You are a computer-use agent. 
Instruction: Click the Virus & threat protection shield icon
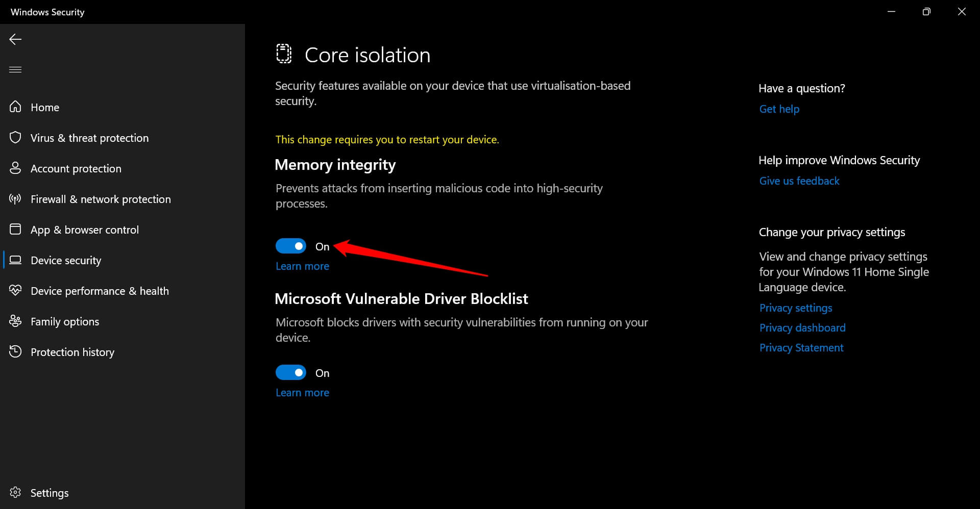click(15, 137)
